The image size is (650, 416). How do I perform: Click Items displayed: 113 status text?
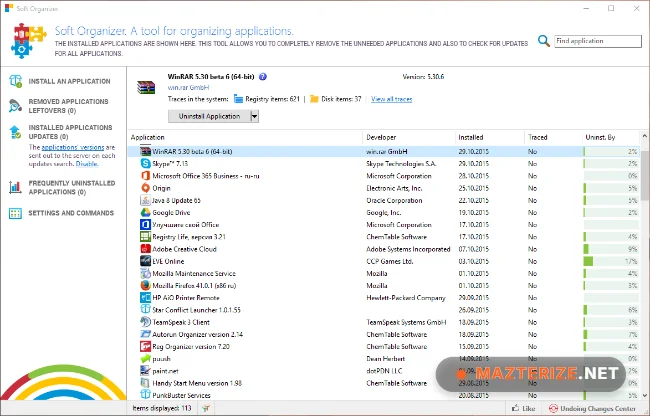(162, 409)
